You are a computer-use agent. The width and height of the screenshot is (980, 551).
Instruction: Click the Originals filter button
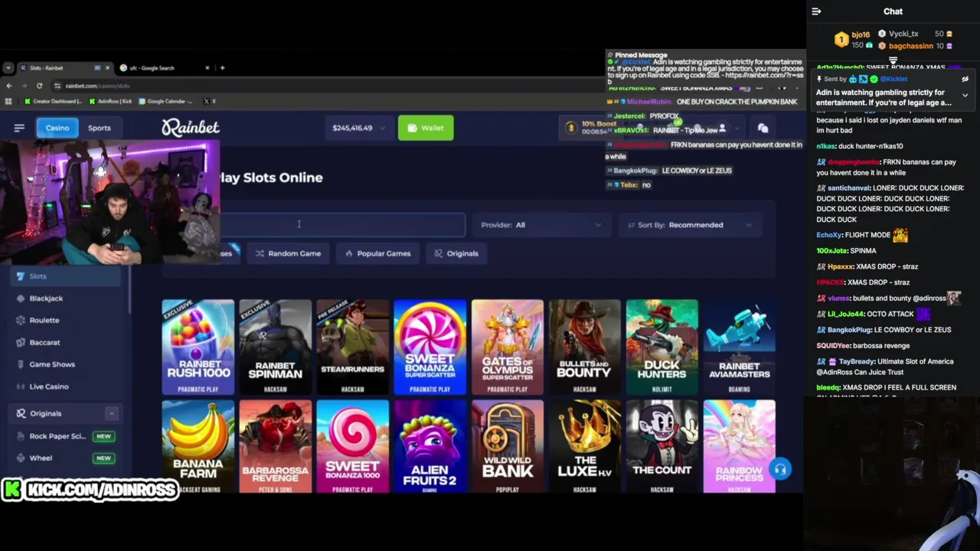pyautogui.click(x=456, y=253)
